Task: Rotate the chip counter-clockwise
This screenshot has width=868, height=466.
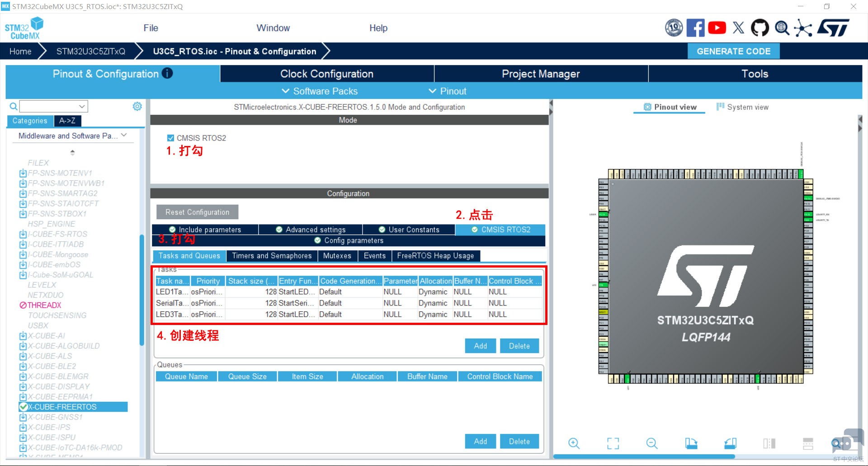Action: pos(730,443)
